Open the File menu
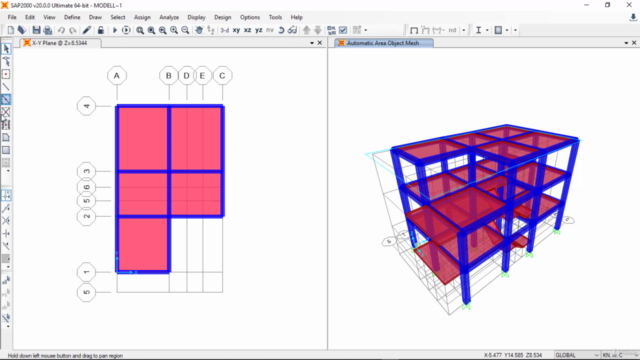The height and width of the screenshot is (360, 640). coord(12,17)
